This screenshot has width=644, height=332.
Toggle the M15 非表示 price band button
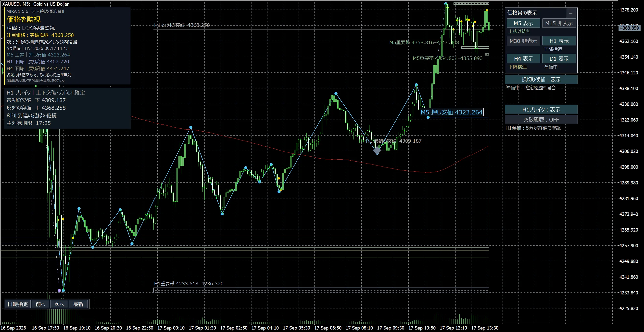pyautogui.click(x=559, y=23)
